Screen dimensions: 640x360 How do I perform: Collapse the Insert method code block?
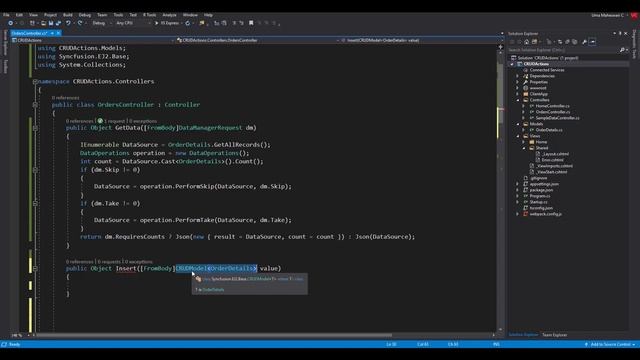click(35, 269)
